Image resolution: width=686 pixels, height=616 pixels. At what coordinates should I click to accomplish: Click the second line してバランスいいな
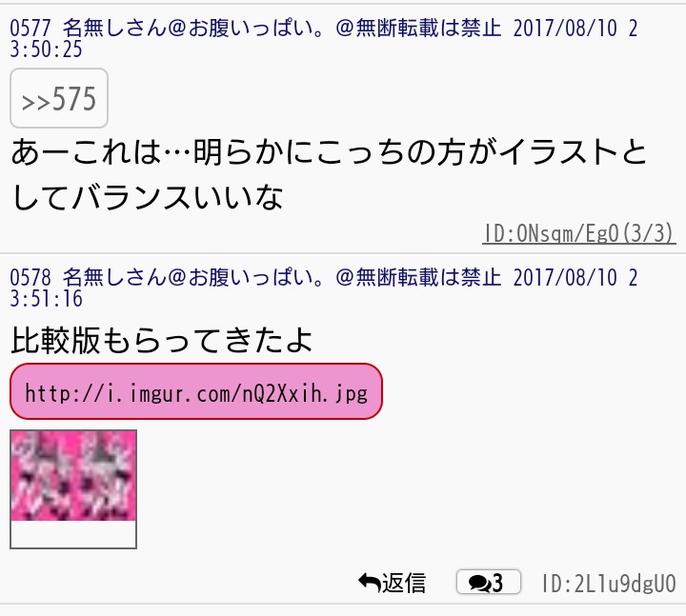pos(148,197)
